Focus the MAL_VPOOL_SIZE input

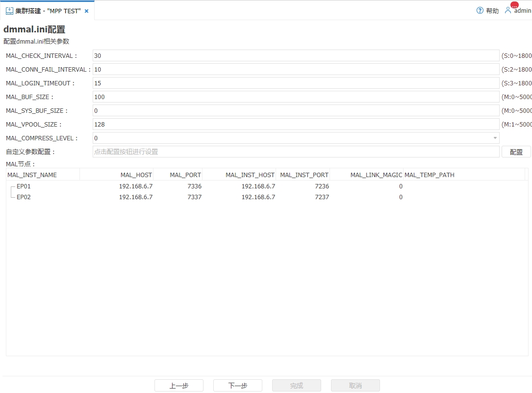pyautogui.click(x=295, y=125)
